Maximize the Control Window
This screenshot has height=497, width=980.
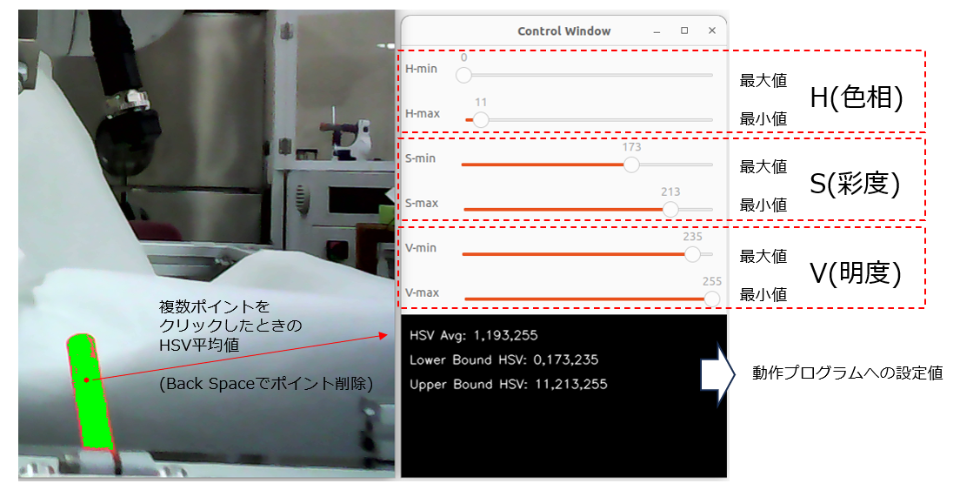[x=684, y=30]
